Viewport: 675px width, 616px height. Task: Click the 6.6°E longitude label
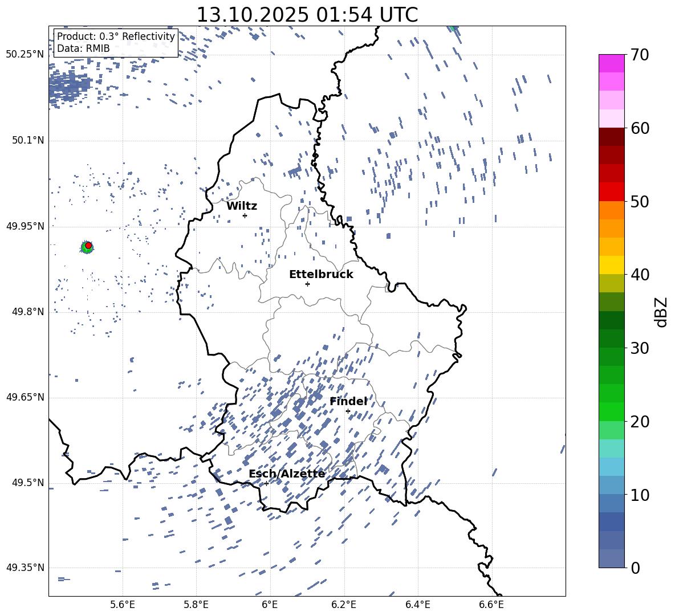tap(491, 605)
